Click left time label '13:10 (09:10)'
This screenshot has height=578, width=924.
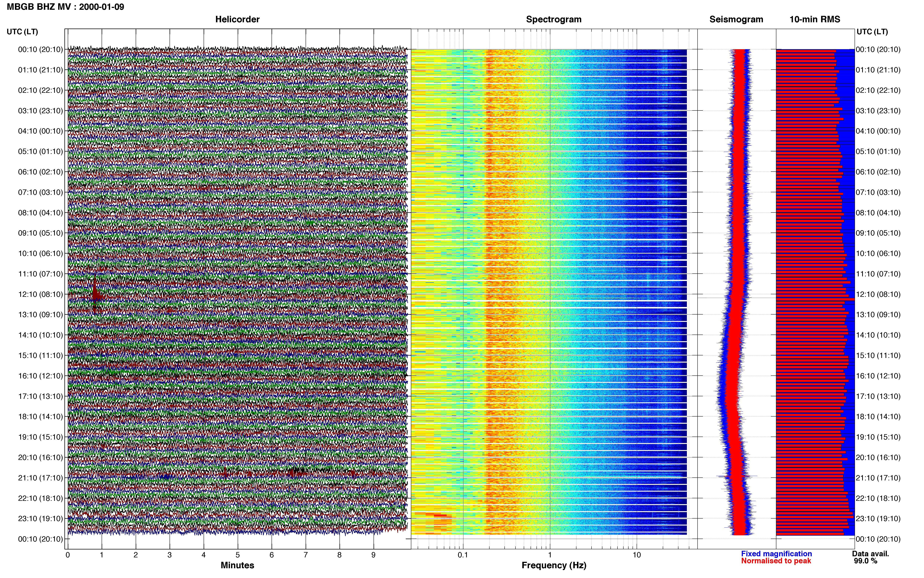tap(41, 315)
